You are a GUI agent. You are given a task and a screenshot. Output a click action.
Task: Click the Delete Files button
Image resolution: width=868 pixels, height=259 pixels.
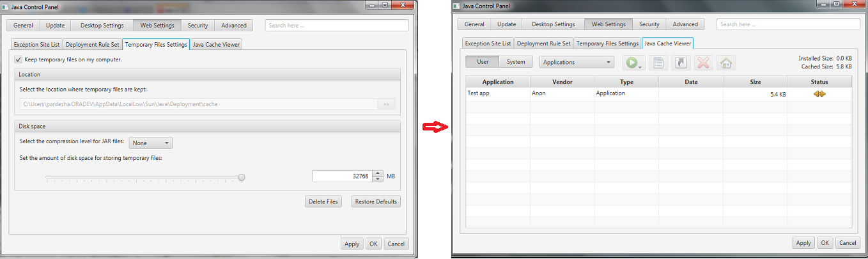(323, 201)
